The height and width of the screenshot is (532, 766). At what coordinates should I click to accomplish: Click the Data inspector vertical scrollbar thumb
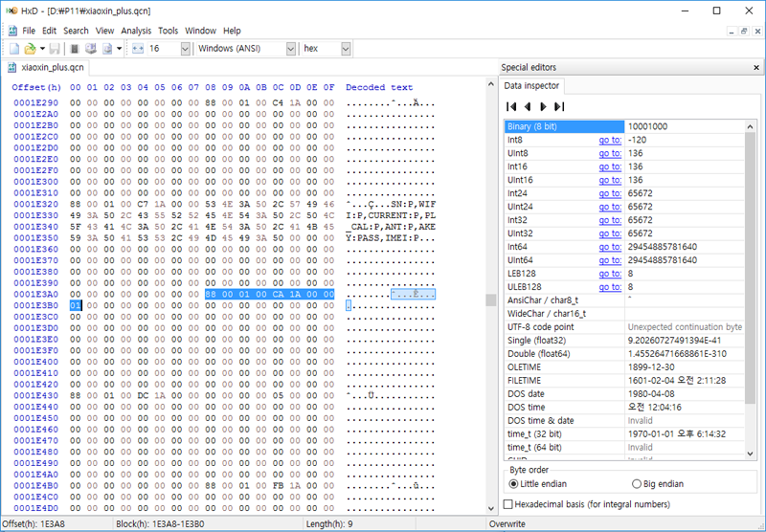click(751, 268)
